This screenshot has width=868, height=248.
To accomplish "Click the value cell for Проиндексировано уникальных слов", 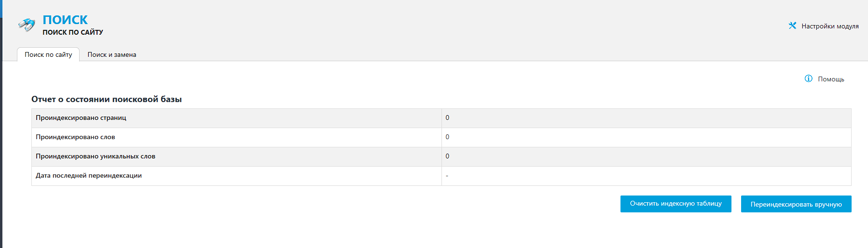I will (x=447, y=157).
